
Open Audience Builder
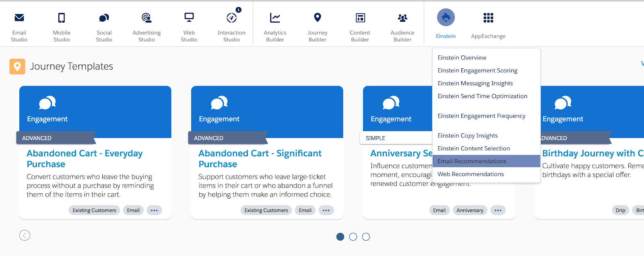(x=402, y=27)
